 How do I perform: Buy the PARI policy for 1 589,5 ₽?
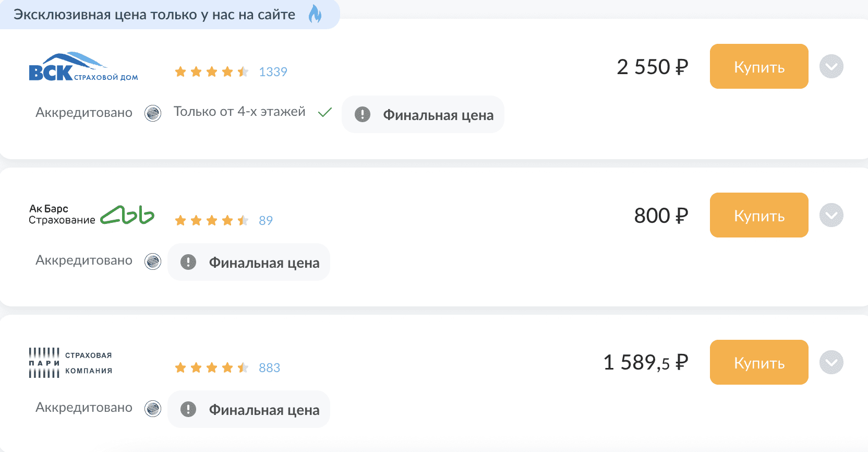pos(759,362)
